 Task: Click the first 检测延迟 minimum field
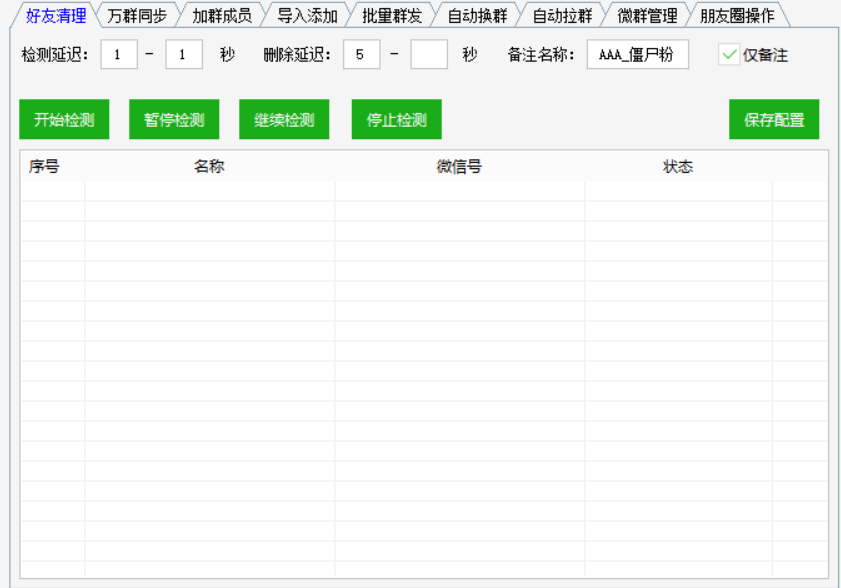119,55
